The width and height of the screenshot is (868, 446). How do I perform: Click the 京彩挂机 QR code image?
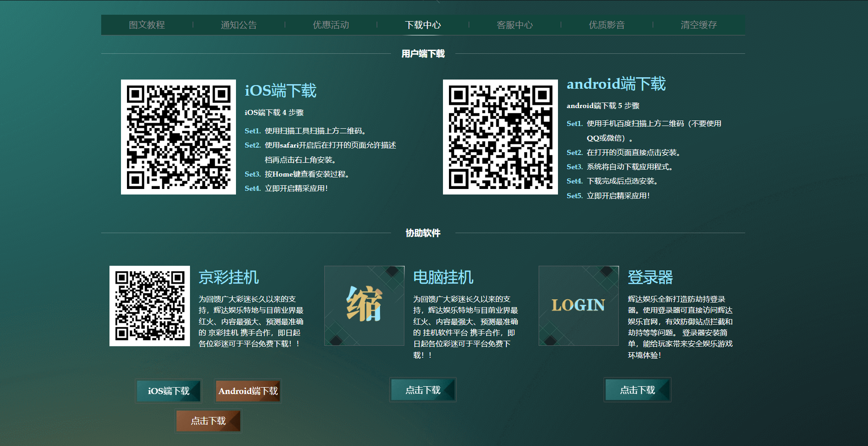[x=149, y=305]
